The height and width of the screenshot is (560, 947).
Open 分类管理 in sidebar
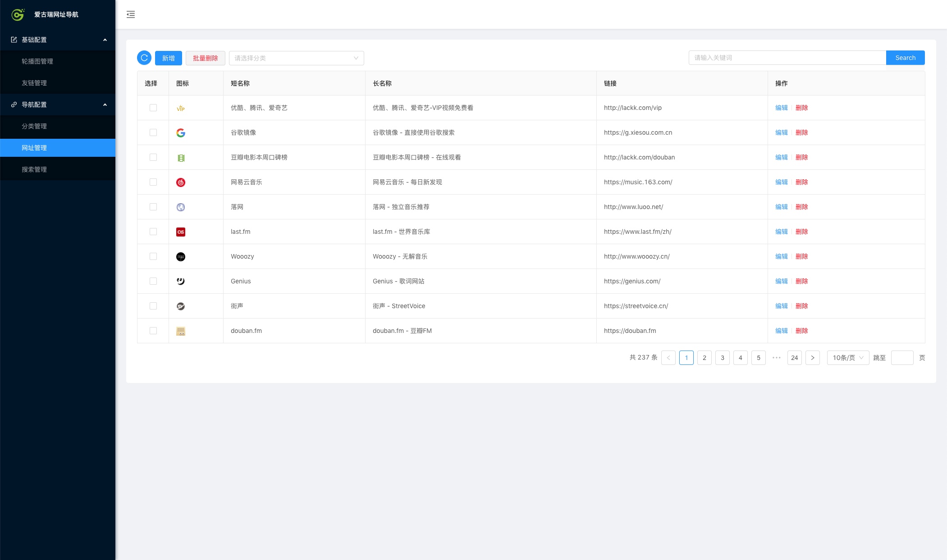pos(58,126)
